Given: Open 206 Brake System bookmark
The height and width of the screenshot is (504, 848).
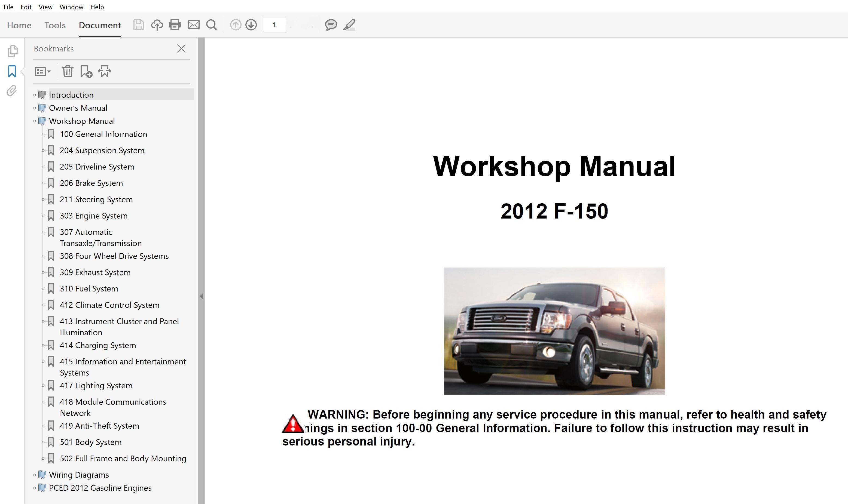Looking at the screenshot, I should (x=91, y=183).
